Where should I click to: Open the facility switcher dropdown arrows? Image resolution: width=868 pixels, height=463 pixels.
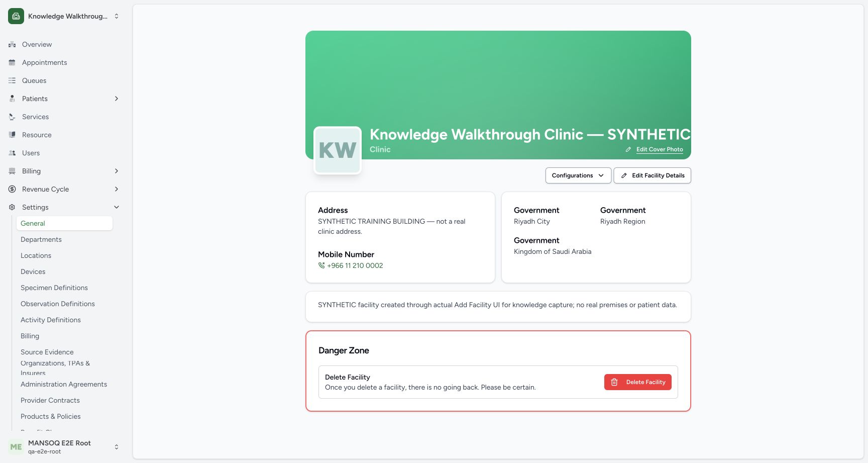click(117, 16)
